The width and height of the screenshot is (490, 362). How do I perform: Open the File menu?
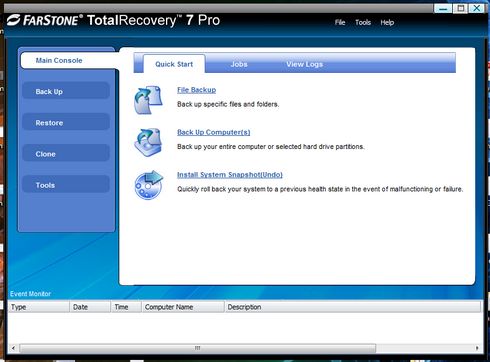pyautogui.click(x=340, y=22)
